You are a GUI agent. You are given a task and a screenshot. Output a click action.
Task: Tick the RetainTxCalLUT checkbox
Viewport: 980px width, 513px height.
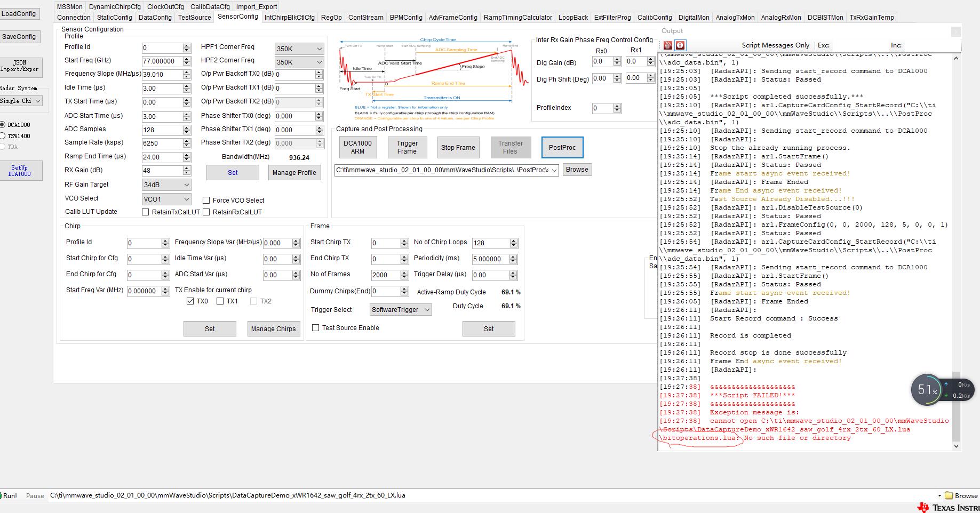coord(145,212)
